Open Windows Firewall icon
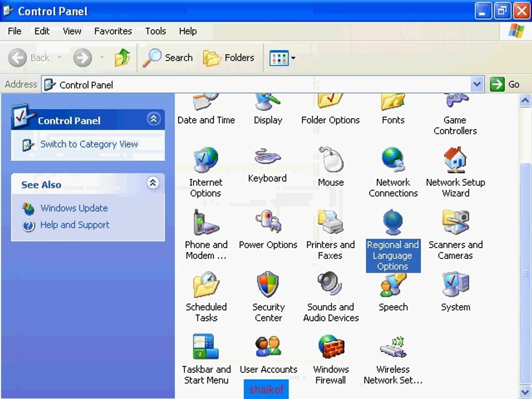 pyautogui.click(x=331, y=346)
